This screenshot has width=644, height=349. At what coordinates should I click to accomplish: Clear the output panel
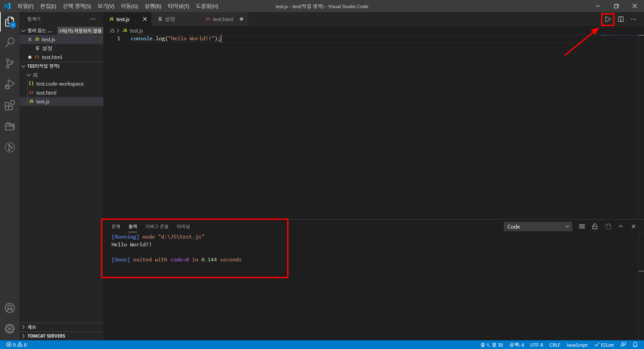[582, 227]
